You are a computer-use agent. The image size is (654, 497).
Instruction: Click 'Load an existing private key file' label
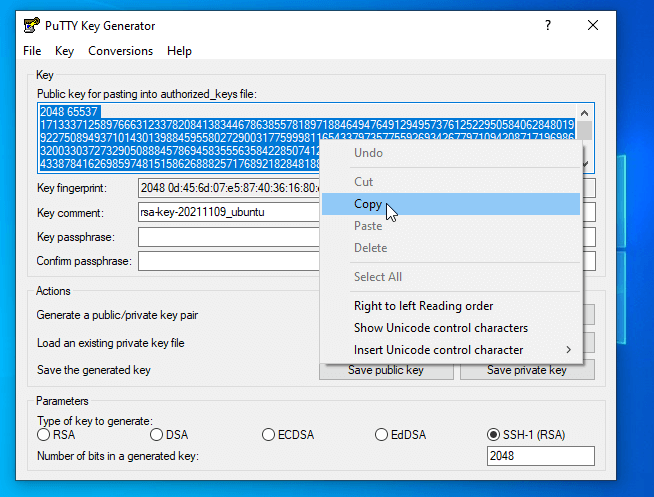tap(111, 343)
